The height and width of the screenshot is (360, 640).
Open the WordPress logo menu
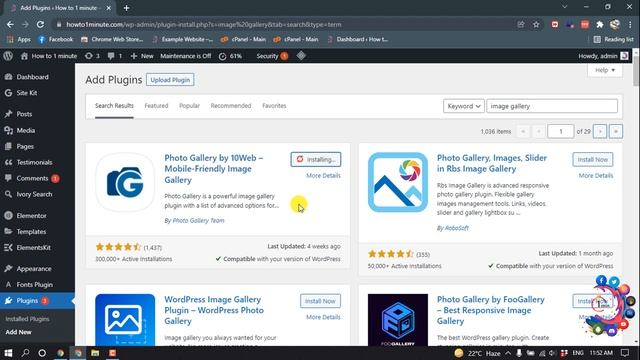click(8, 56)
